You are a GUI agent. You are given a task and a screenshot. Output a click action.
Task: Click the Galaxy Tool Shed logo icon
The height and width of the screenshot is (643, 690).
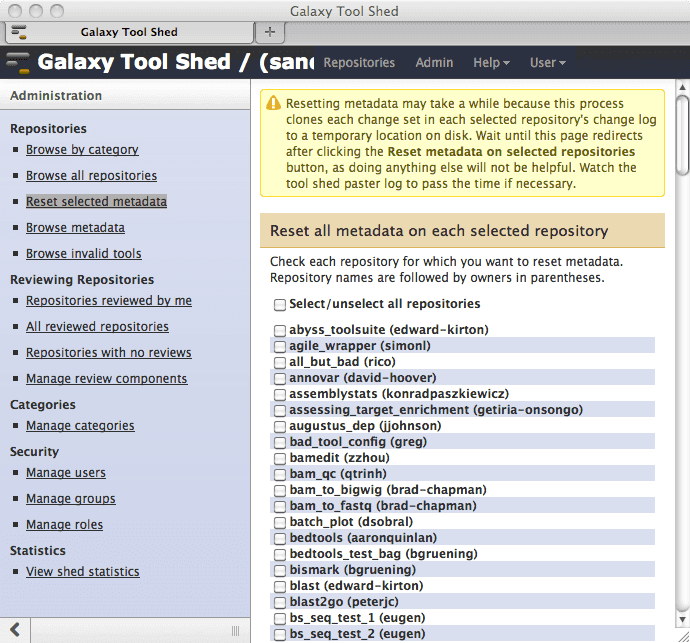[x=18, y=62]
